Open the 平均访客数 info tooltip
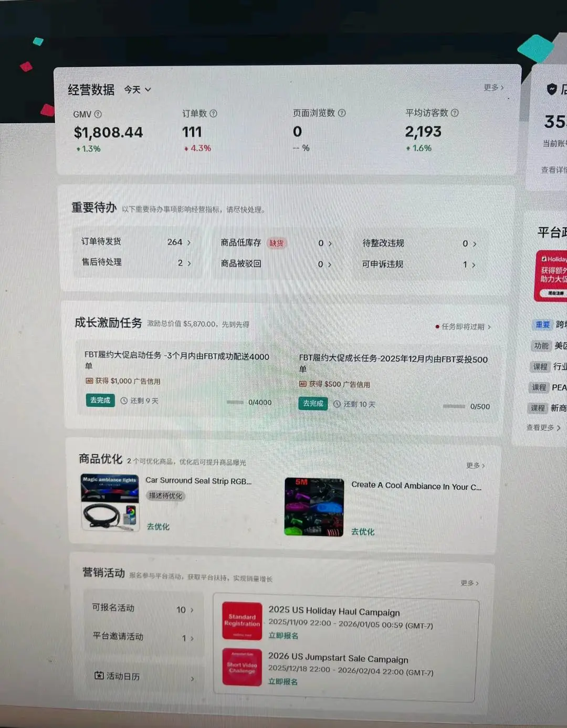Screen dimensions: 567x728 point(455,113)
